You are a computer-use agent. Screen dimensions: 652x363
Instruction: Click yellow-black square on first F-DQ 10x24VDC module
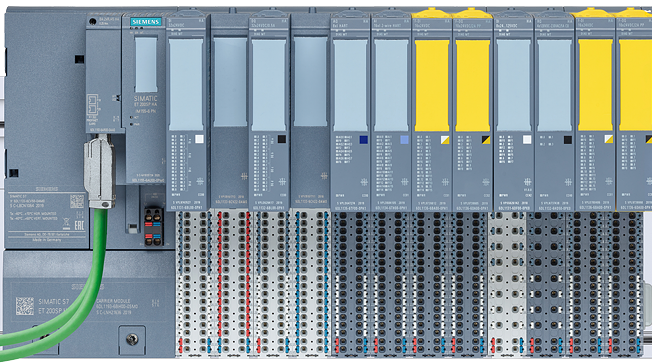click(486, 140)
